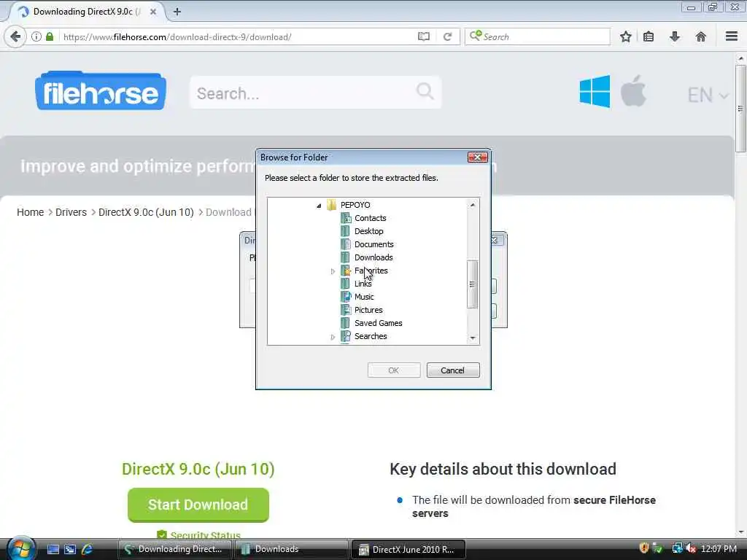Viewport: 747px width, 560px height.
Task: Switch to DirectX June 2010 R... taskbar button
Action: (408, 549)
